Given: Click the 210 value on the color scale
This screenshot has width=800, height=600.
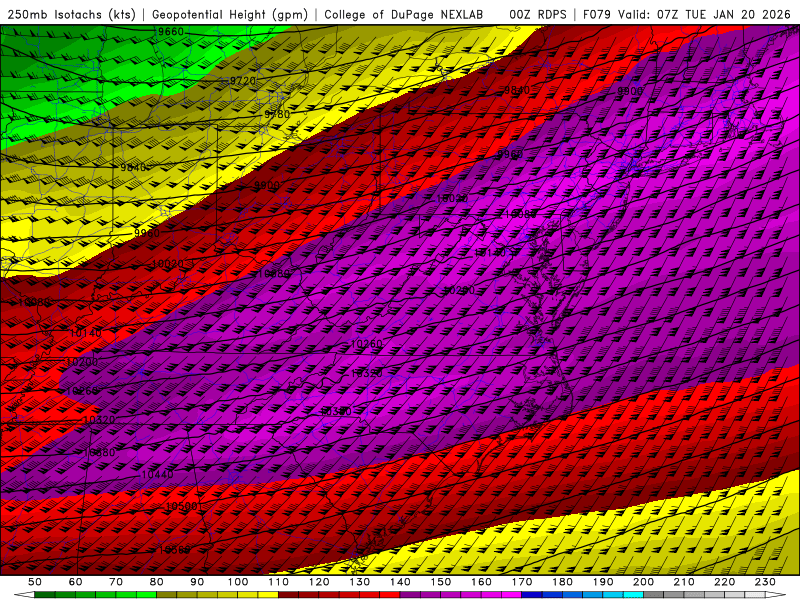Looking at the screenshot, I should coord(684,582).
